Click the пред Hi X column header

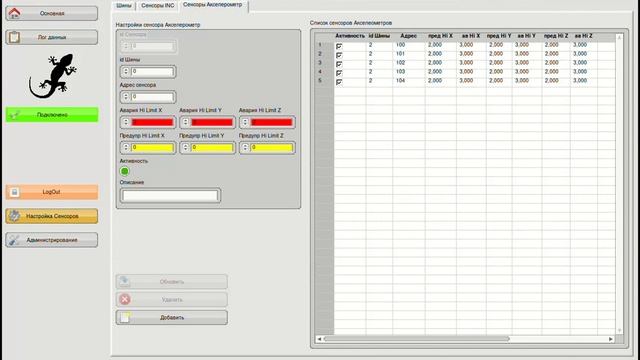tap(441, 36)
